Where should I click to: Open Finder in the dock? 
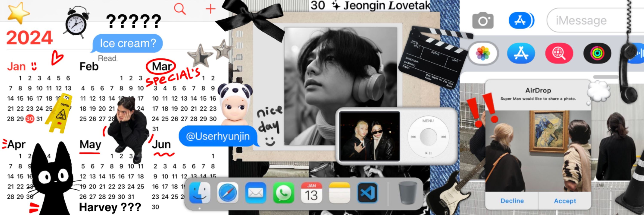[x=199, y=193]
